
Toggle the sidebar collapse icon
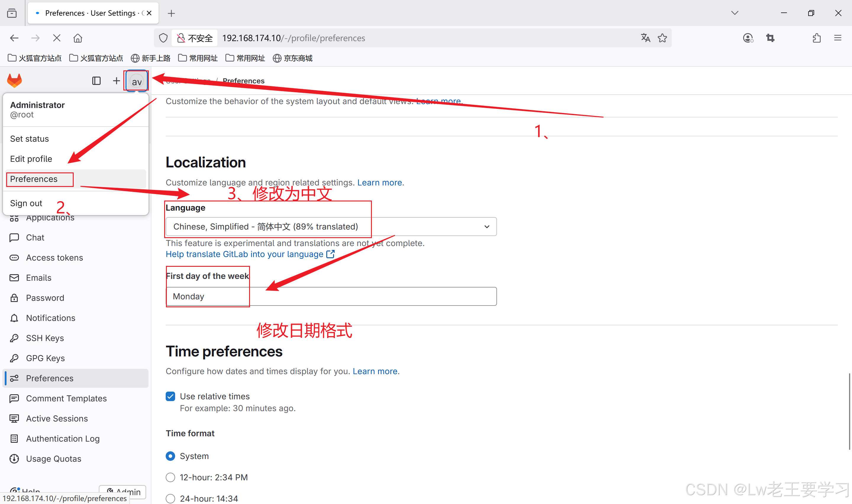pos(96,81)
